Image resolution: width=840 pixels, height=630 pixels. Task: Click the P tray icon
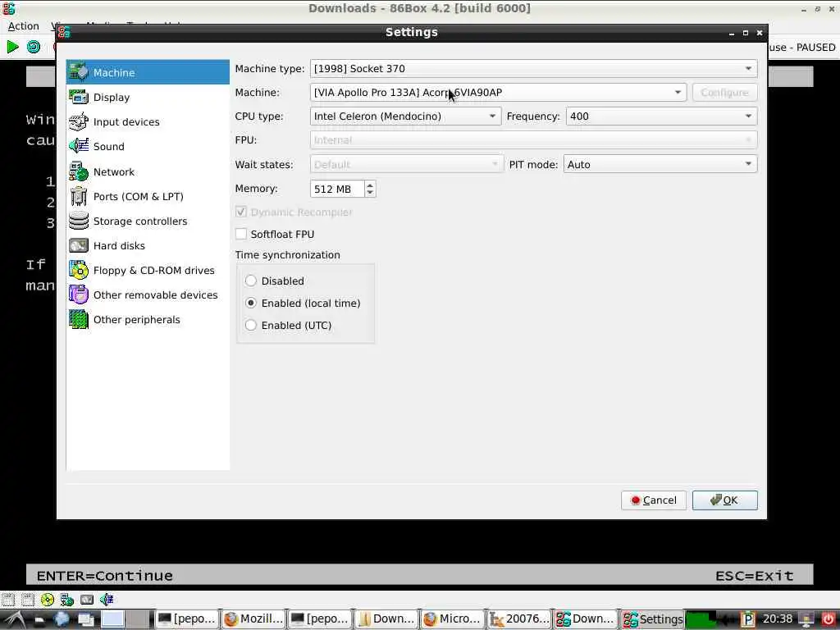[748, 619]
